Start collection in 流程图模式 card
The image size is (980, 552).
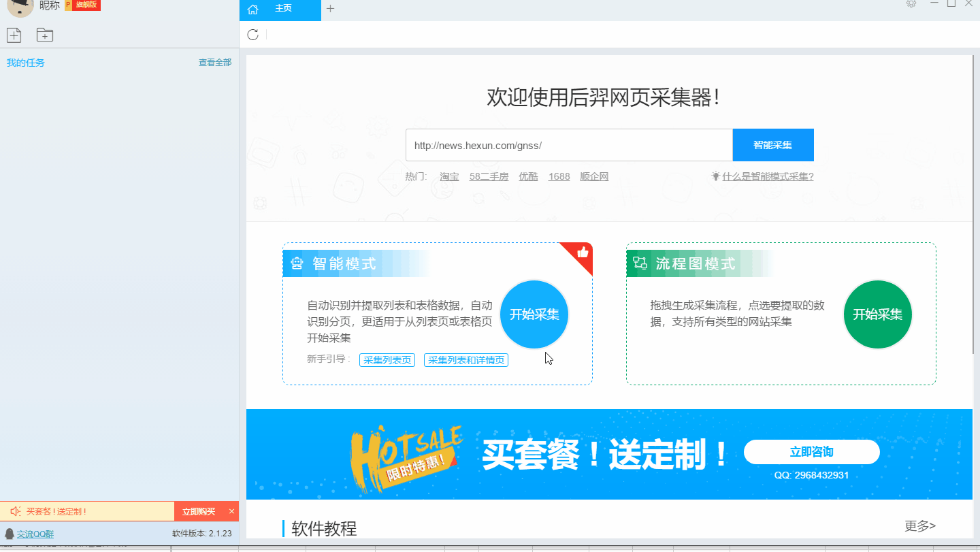tap(878, 314)
